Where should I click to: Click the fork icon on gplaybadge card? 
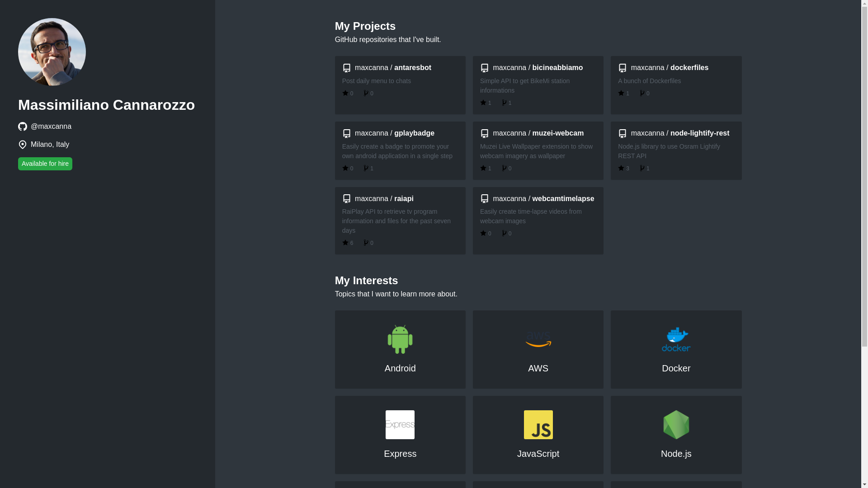coord(366,168)
